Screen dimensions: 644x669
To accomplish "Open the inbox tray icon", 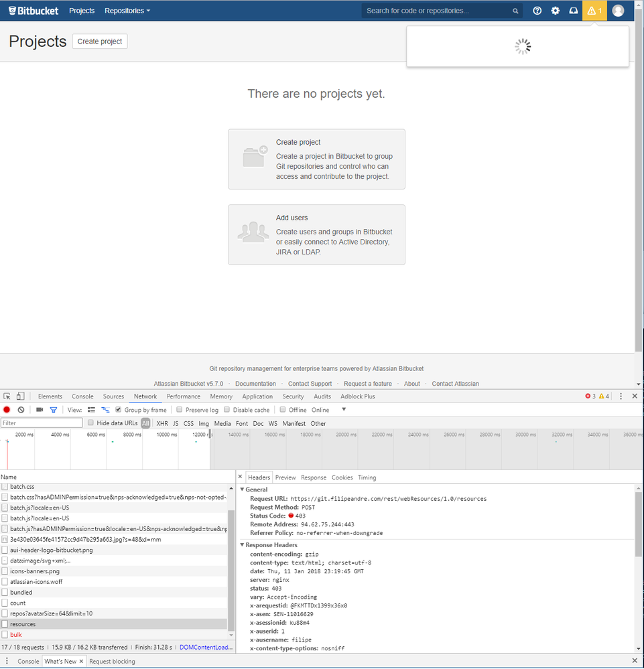I will [574, 11].
